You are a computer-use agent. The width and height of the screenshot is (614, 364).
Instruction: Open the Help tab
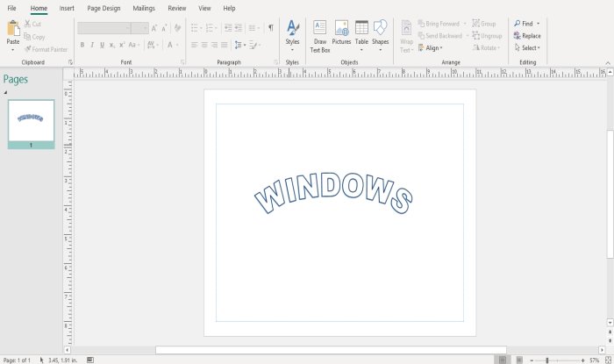pos(229,8)
